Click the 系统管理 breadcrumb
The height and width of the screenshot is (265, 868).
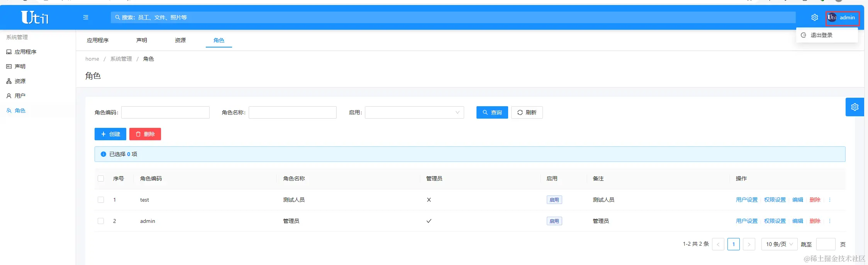tap(121, 59)
